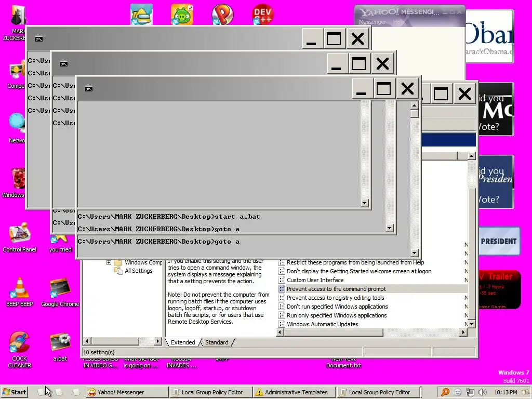Click the policy list horizontal scrollbar thumb
Image resolution: width=532 pixels, height=399 pixels.
[334, 332]
